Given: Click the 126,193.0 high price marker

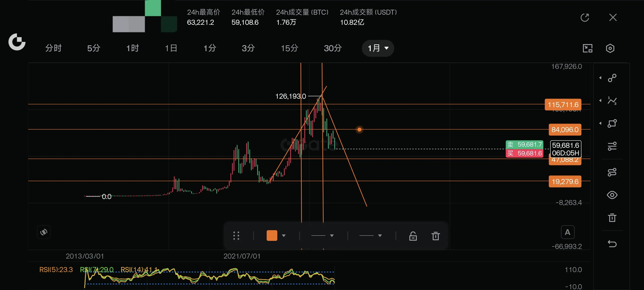Looking at the screenshot, I should pos(290,96).
